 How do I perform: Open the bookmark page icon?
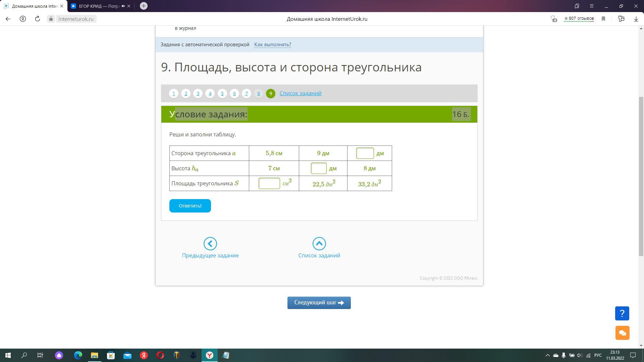(603, 19)
